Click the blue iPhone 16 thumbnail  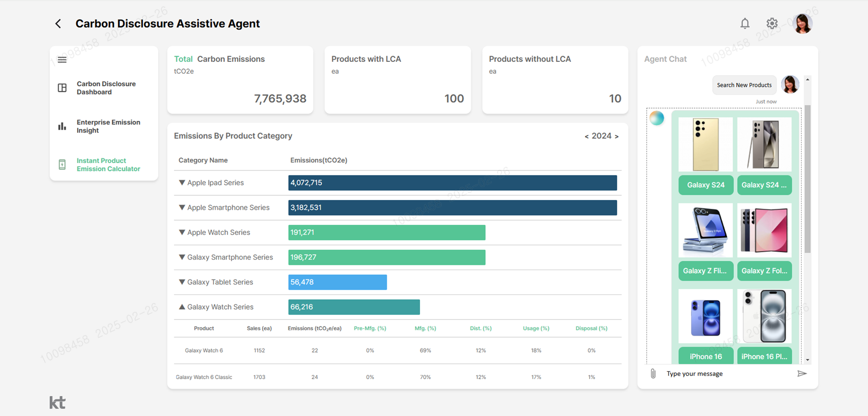coord(706,316)
